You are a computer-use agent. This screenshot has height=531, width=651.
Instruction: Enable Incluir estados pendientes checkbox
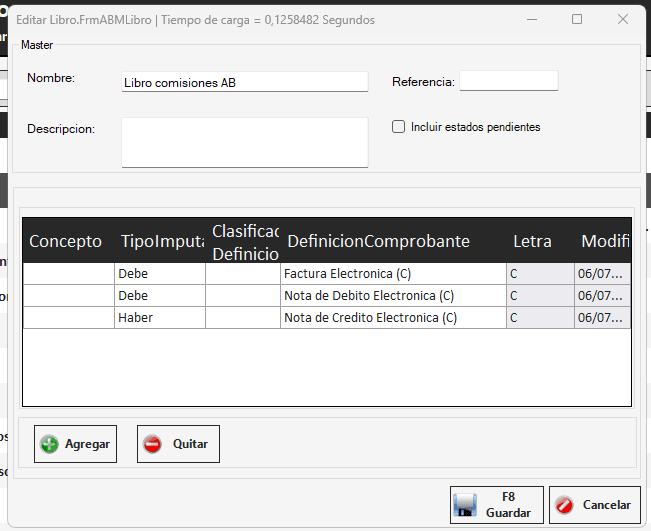(x=399, y=127)
